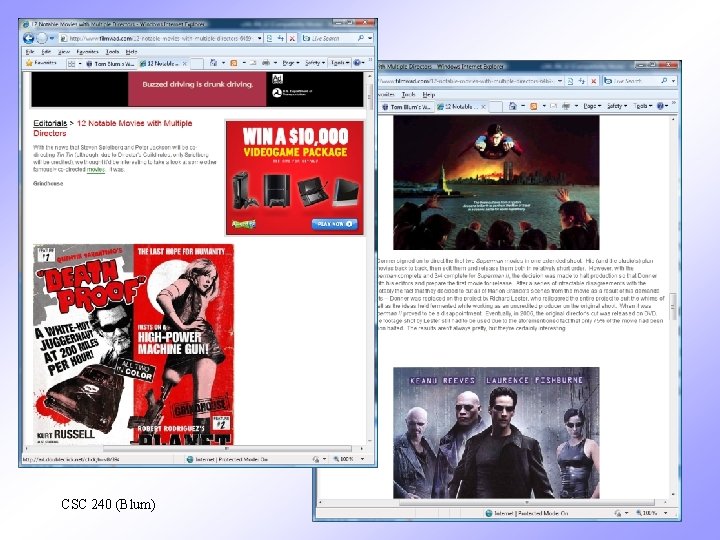Click the Read Mail icon in the back window
The image size is (720, 540).
[553, 106]
